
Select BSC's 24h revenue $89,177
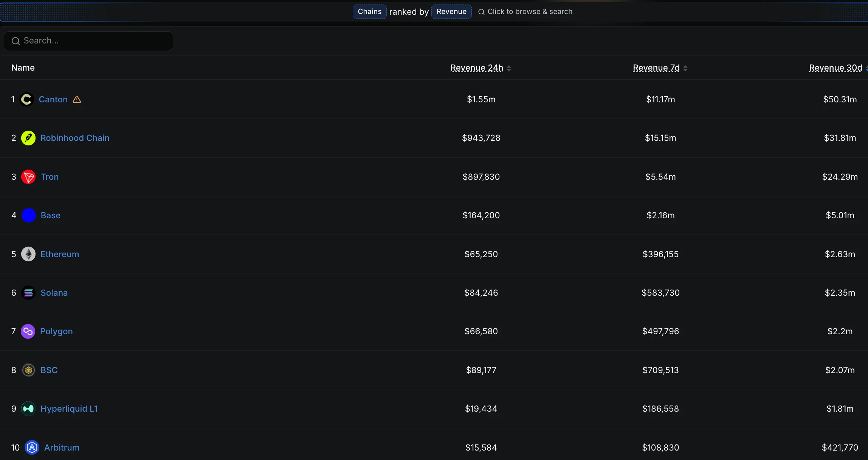pos(481,370)
